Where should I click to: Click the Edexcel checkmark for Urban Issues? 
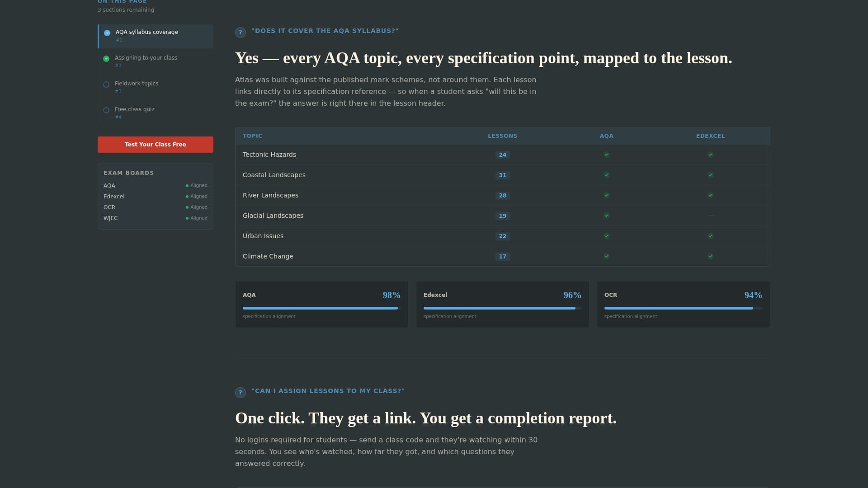pos(711,236)
